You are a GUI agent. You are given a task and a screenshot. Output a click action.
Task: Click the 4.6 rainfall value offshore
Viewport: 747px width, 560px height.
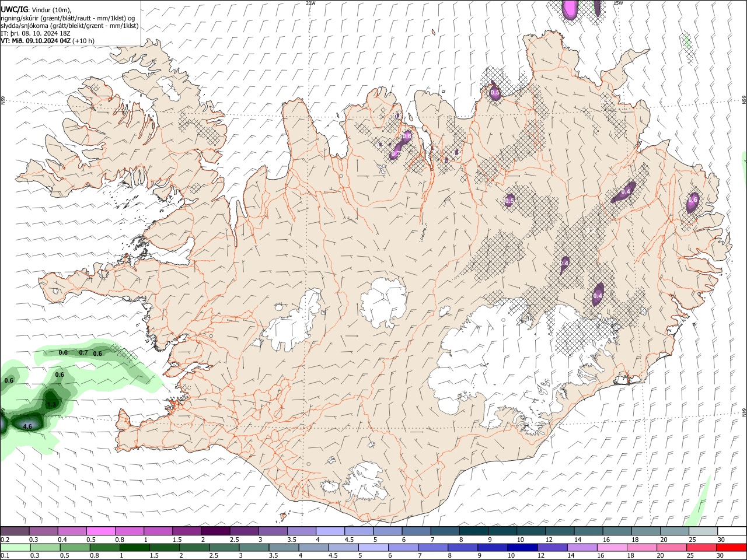(x=27, y=426)
